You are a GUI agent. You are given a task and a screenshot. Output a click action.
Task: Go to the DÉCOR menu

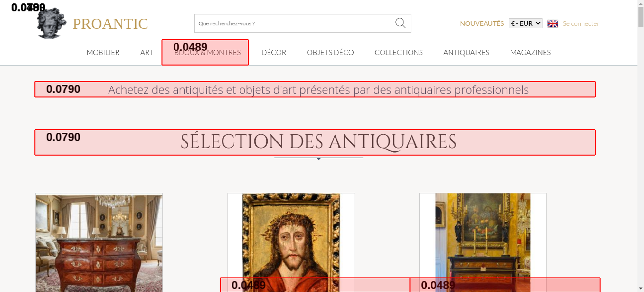click(274, 52)
